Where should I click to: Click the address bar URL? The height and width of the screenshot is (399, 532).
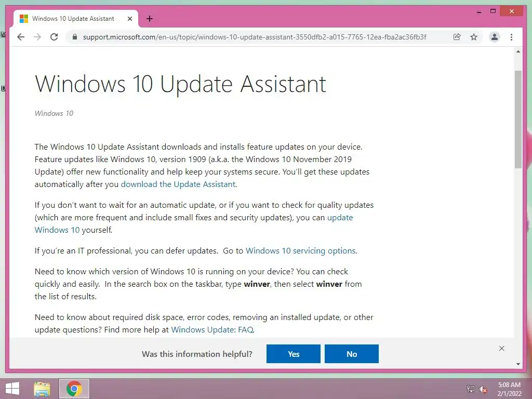255,37
